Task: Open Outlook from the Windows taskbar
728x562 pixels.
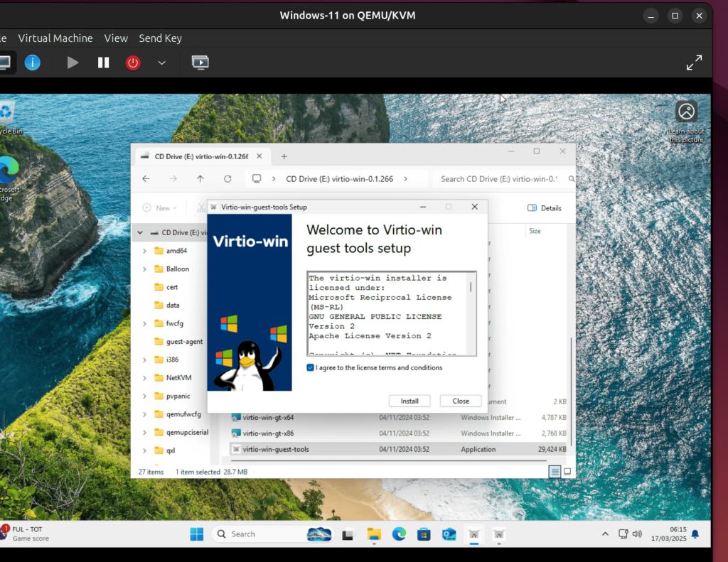Action: [x=449, y=534]
